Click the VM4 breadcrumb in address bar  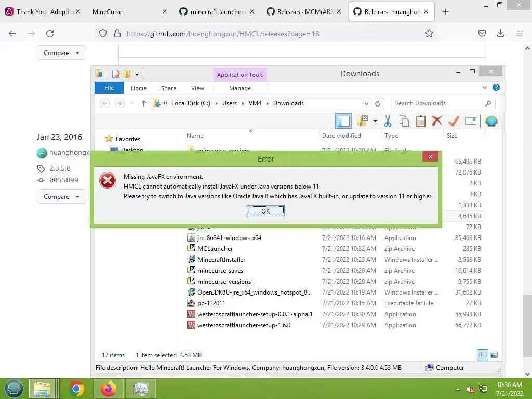255,103
